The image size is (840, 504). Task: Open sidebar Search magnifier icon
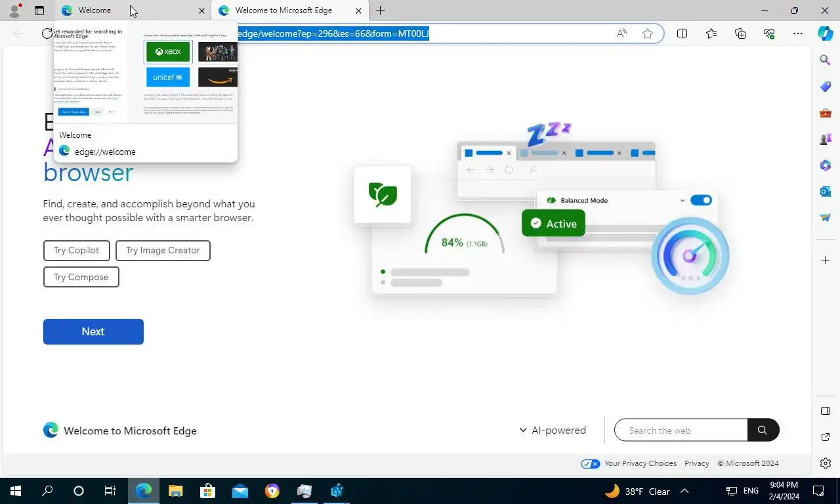click(826, 60)
